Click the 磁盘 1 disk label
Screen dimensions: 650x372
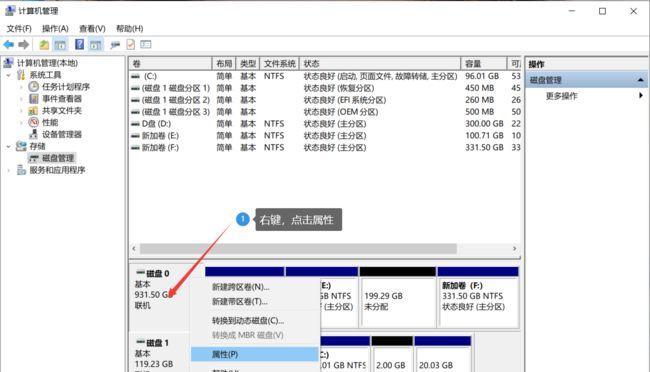tap(158, 343)
